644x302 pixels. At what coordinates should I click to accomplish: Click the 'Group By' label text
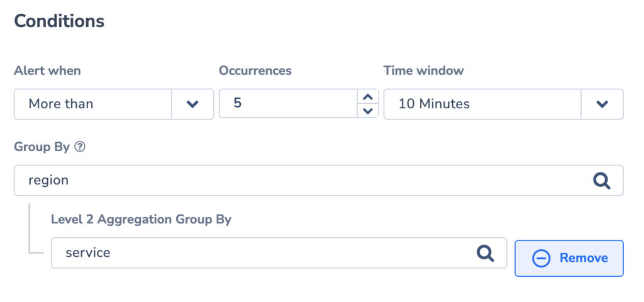(42, 147)
